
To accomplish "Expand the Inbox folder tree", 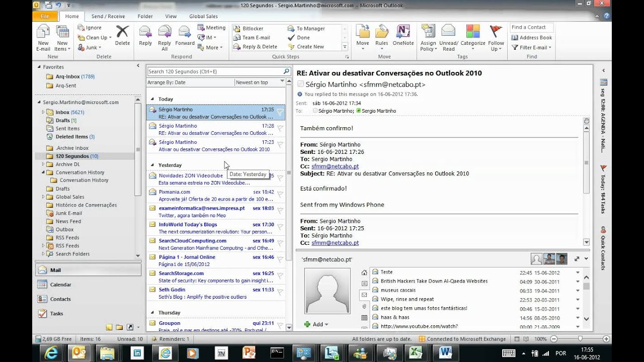I will coord(44,112).
